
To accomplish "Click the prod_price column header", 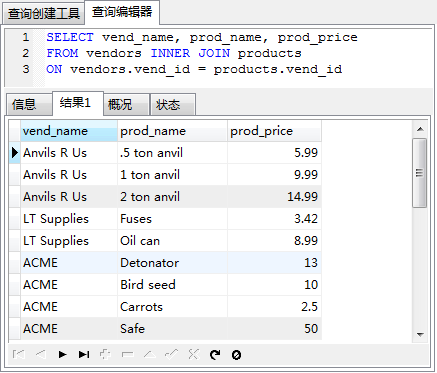I will point(274,131).
